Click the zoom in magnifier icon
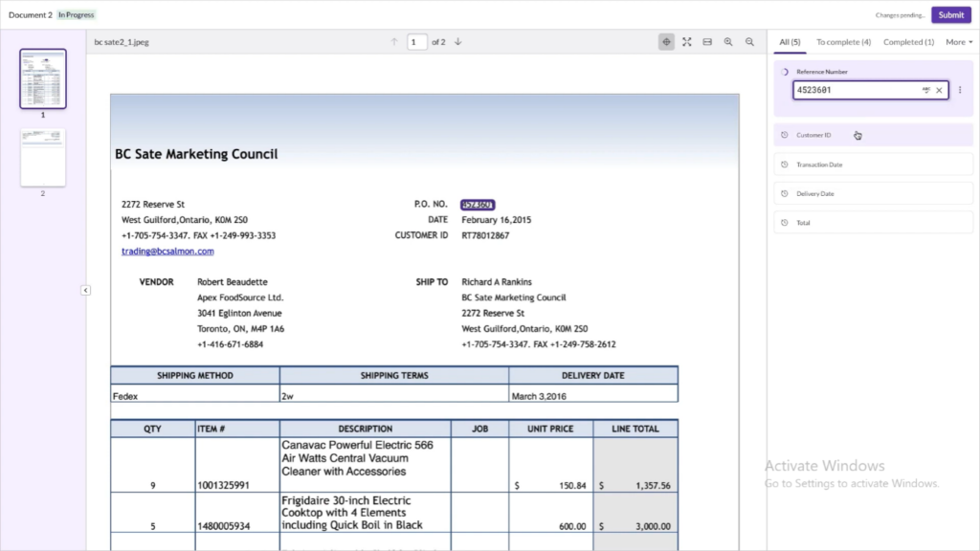Viewport: 980px width, 551px height. [x=728, y=42]
